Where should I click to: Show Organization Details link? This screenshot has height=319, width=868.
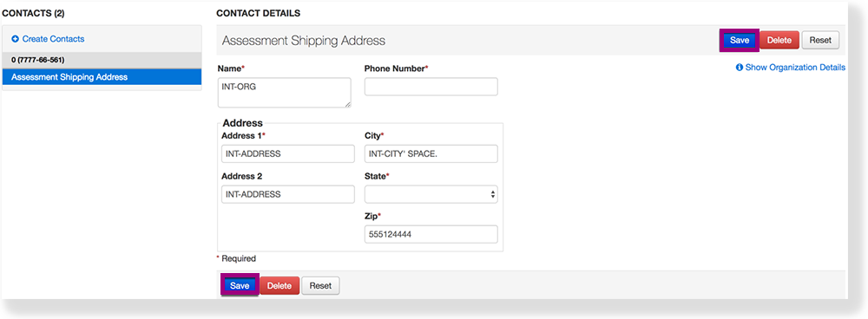coord(795,68)
